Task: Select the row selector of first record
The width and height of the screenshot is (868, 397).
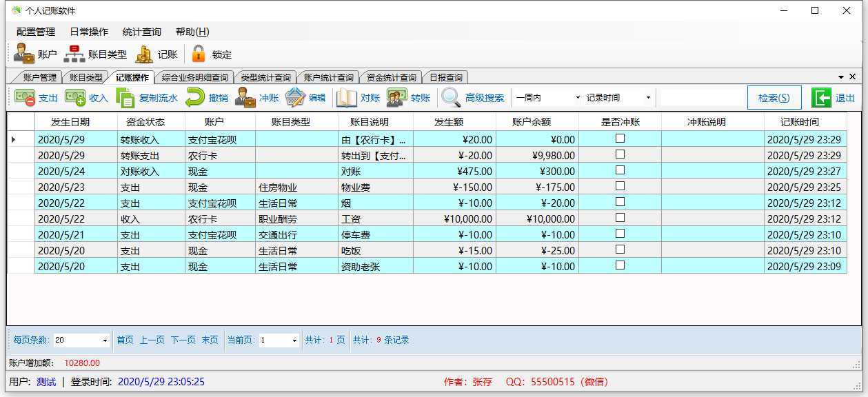Action: coord(21,139)
